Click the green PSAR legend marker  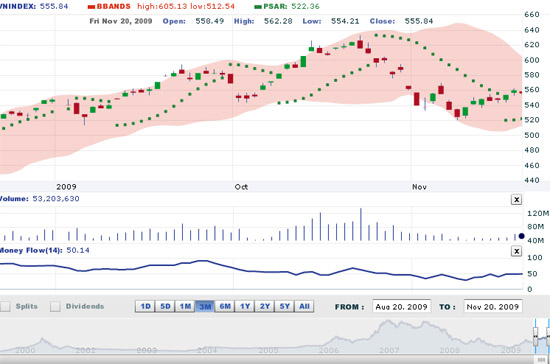click(258, 7)
